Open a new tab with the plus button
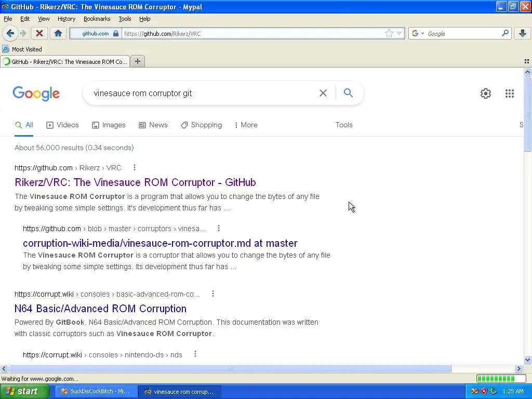Screen dimensions: 532x399 pos(137,61)
